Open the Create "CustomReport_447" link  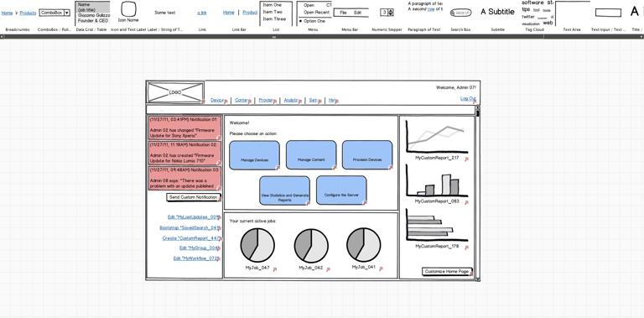[191, 238]
